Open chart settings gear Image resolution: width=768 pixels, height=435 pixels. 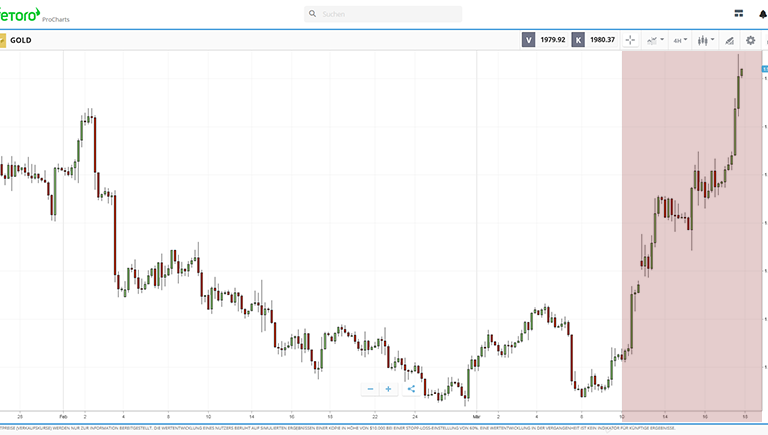751,40
